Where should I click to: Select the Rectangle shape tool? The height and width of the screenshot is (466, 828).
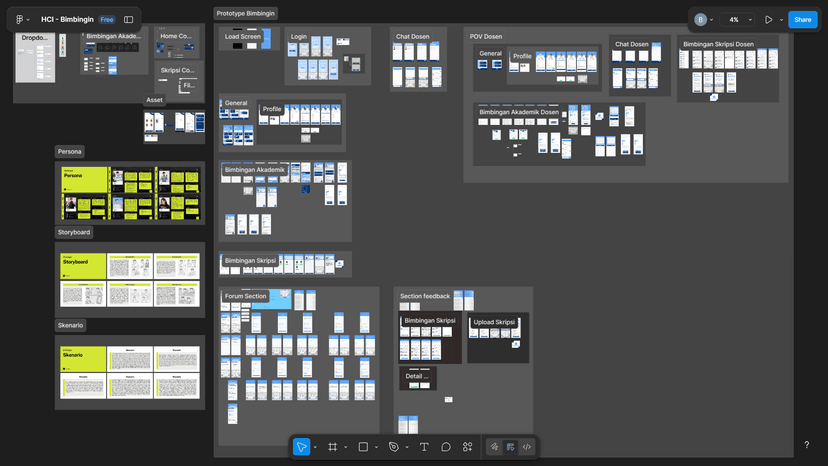point(363,447)
